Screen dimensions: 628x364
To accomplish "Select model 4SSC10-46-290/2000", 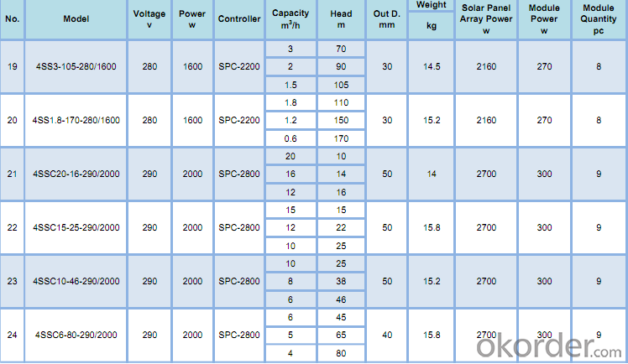I will tap(76, 281).
